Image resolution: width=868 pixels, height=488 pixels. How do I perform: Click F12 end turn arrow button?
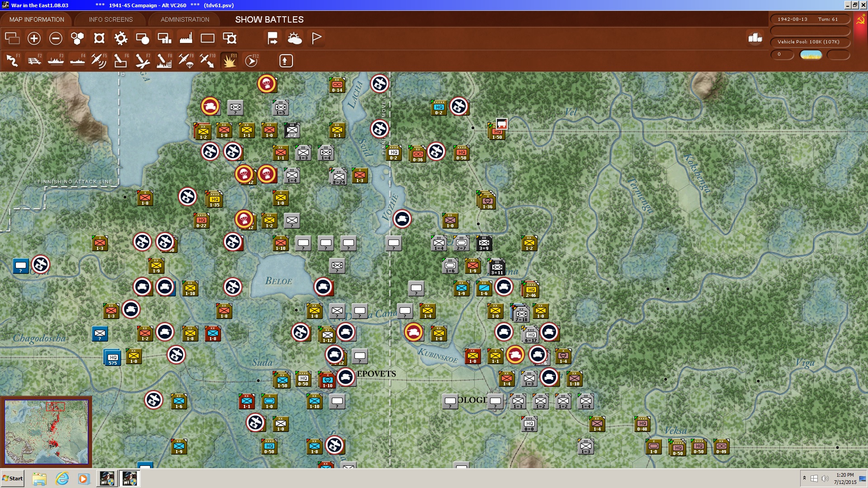tap(251, 61)
